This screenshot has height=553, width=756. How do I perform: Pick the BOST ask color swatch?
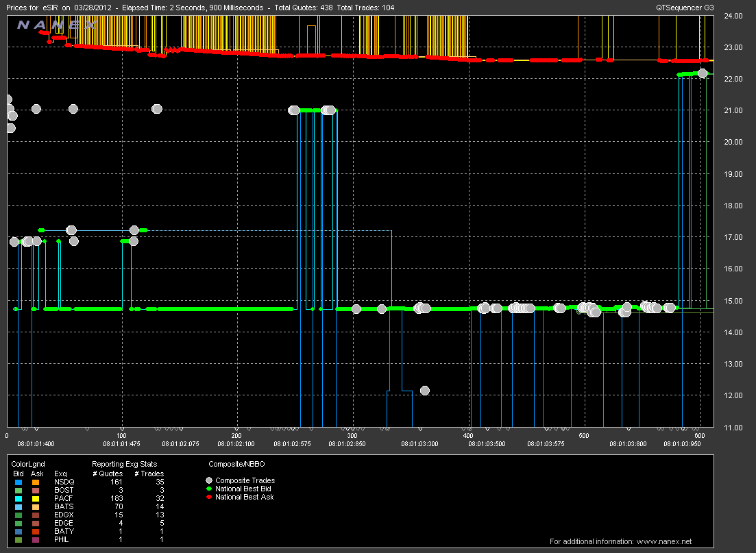[36, 491]
